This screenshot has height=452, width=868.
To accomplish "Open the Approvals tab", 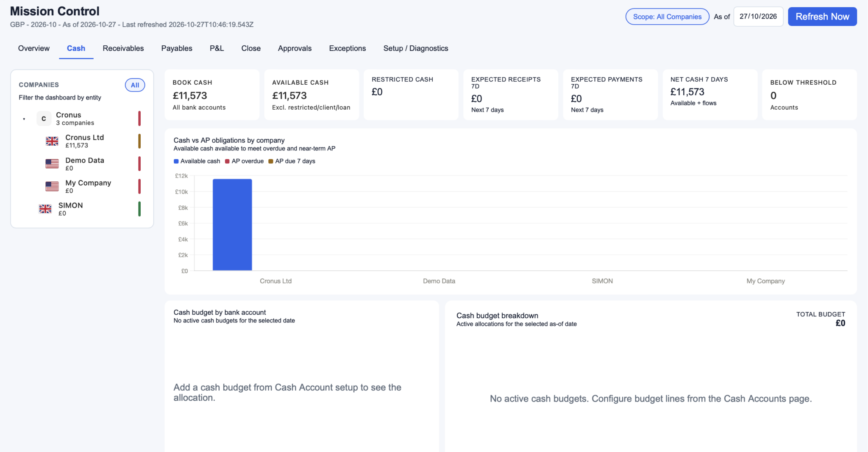I will point(295,48).
